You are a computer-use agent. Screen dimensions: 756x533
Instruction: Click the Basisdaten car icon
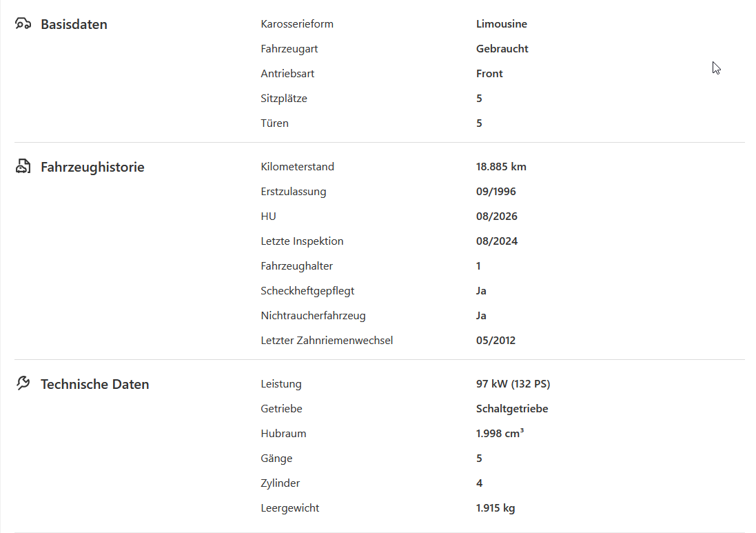point(23,23)
